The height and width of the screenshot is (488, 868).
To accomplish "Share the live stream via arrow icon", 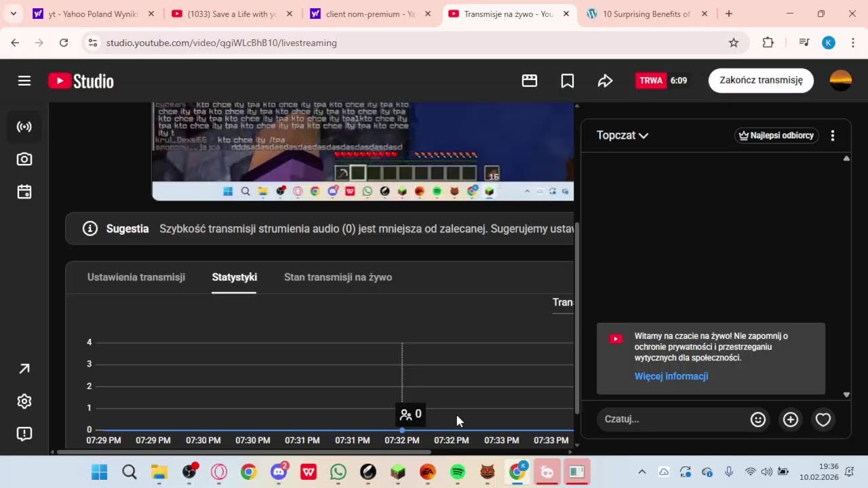I will [x=605, y=81].
